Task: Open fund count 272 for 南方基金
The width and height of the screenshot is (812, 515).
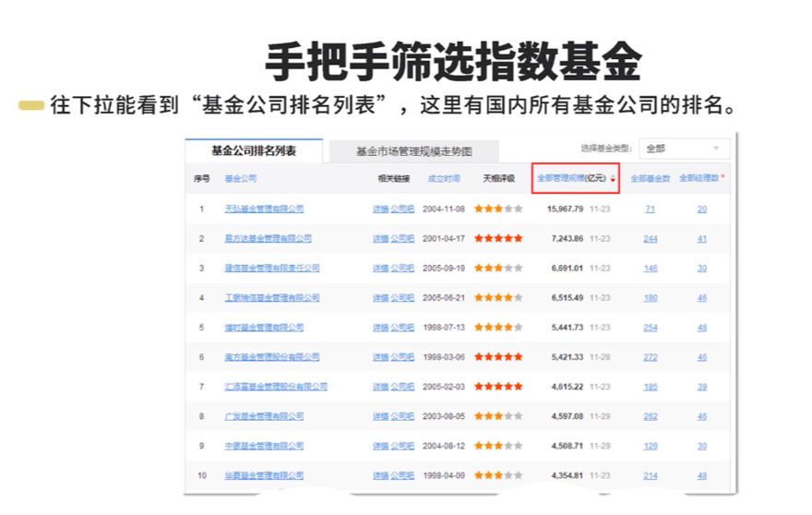Action: [x=651, y=357]
